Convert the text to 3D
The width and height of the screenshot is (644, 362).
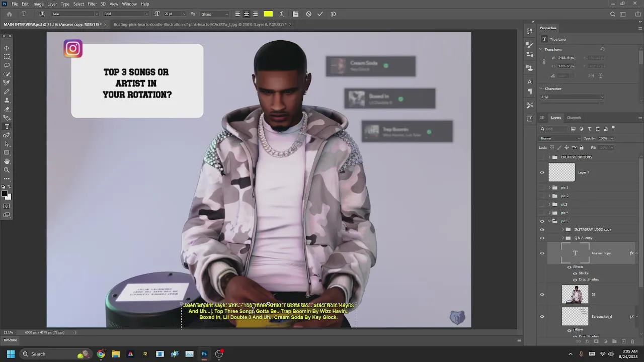point(333,14)
